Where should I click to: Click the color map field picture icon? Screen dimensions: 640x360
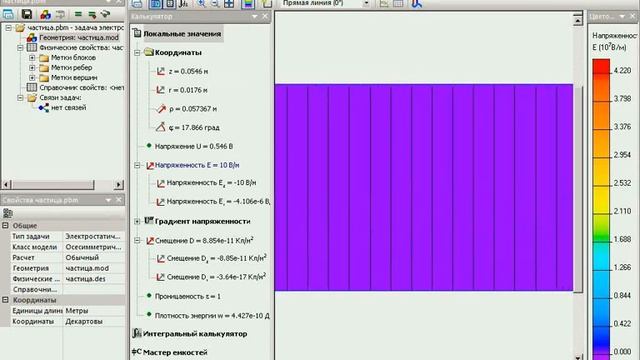coord(248,4)
